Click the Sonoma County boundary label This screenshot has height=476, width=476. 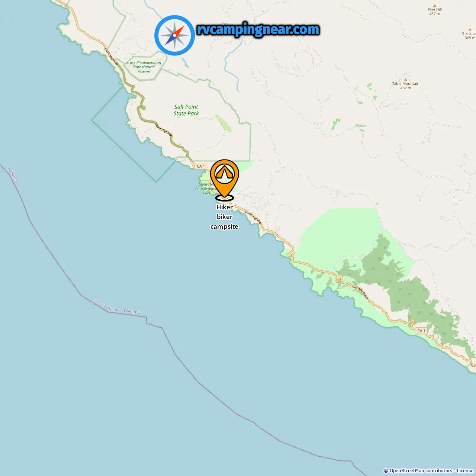point(106,305)
